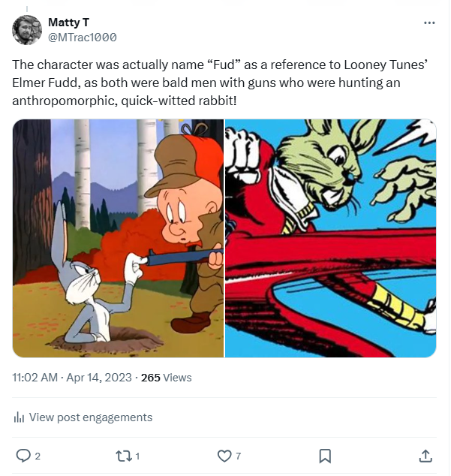Image resolution: width=451 pixels, height=476 pixels.
Task: Open the Elmer Fudd and Bugs Bunny image
Action: tap(119, 238)
